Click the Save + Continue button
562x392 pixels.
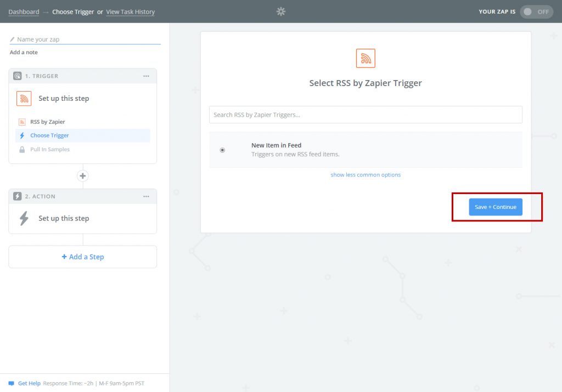[x=496, y=207]
